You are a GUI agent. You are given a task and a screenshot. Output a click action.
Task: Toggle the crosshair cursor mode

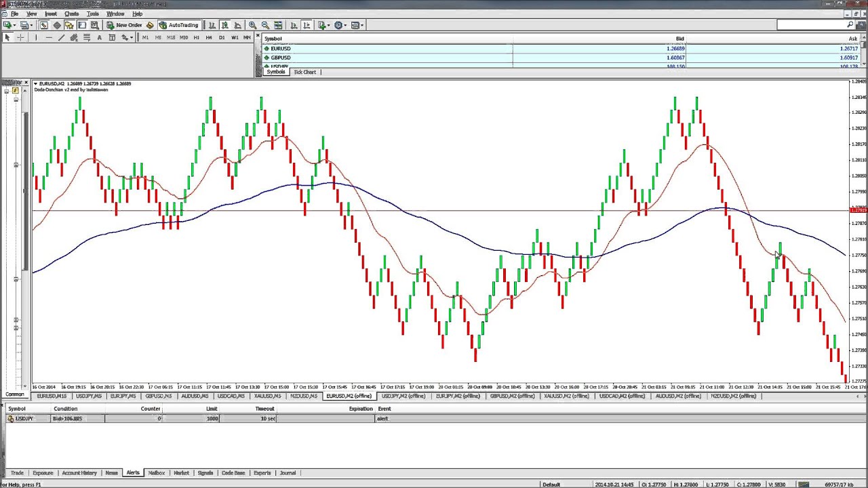tap(20, 37)
